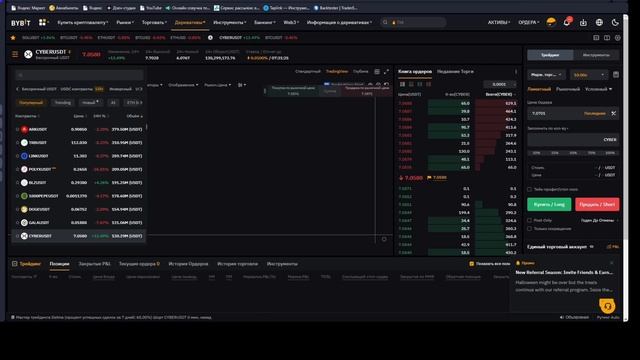Open the Деривативы menu

point(190,22)
